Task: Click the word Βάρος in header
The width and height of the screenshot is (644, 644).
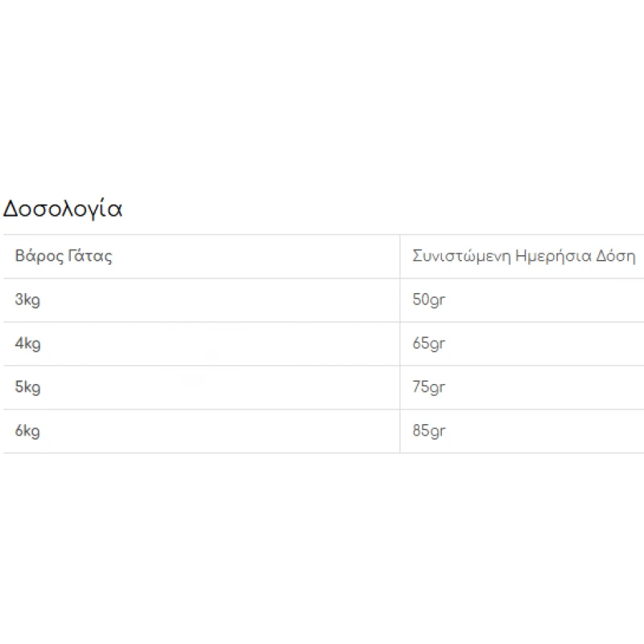Action: pyautogui.click(x=39, y=256)
